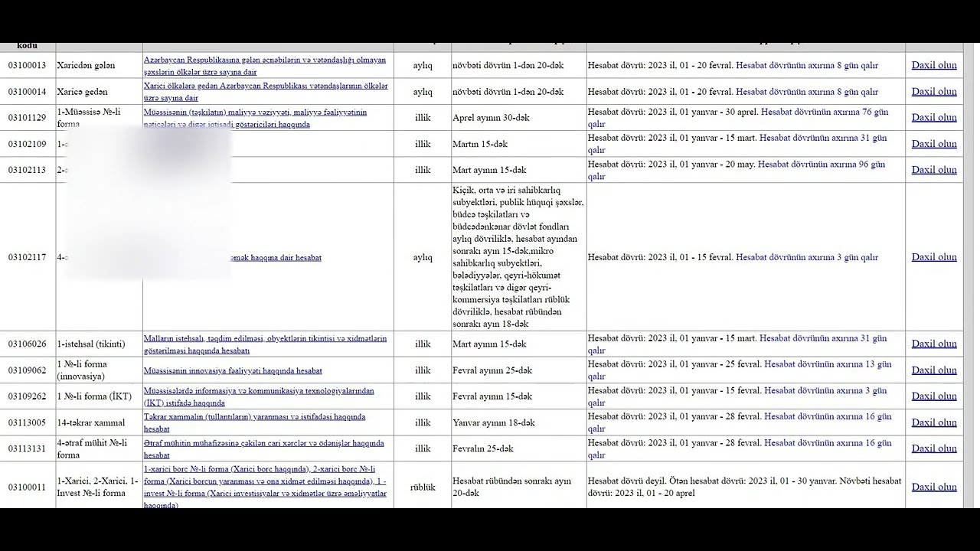Image resolution: width=980 pixels, height=551 pixels.
Task: Open Təkrar xammalın yaranması və istifadəsi link
Action: pyautogui.click(x=254, y=422)
